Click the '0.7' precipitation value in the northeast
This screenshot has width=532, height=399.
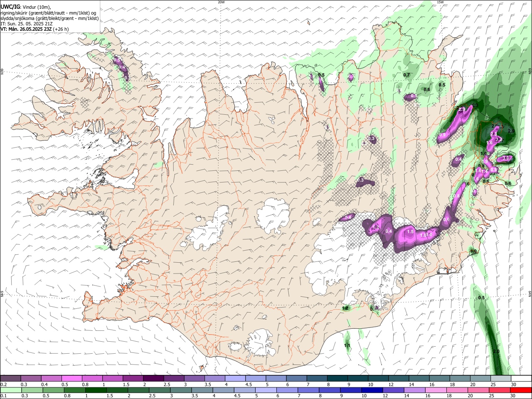pos(406,75)
